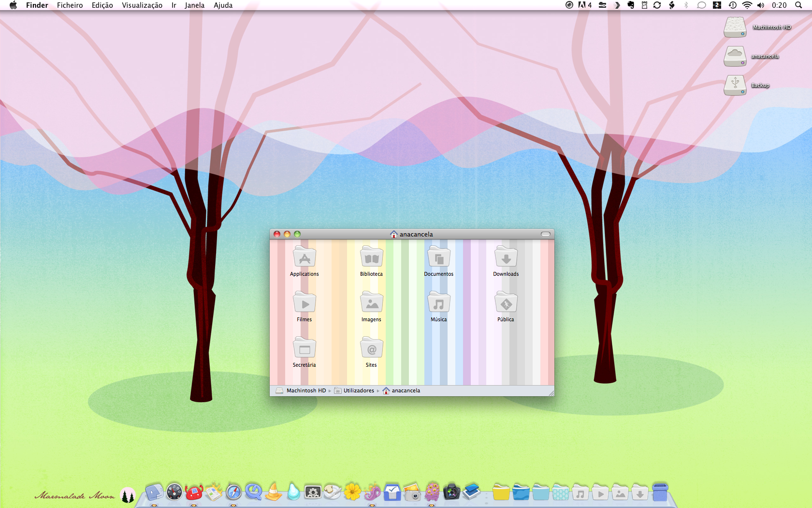Image resolution: width=812 pixels, height=508 pixels.
Task: Open the Evernote elephant menu bar icon
Action: pyautogui.click(x=631, y=5)
